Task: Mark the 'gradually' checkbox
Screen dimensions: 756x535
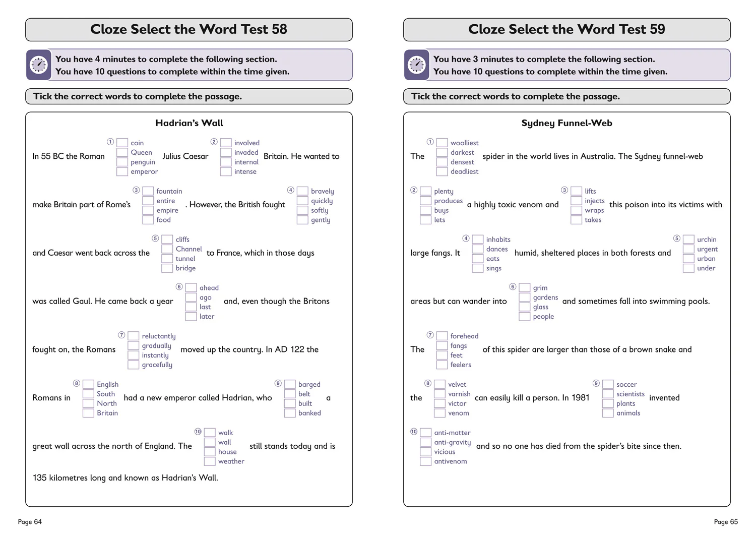Action: tap(133, 346)
